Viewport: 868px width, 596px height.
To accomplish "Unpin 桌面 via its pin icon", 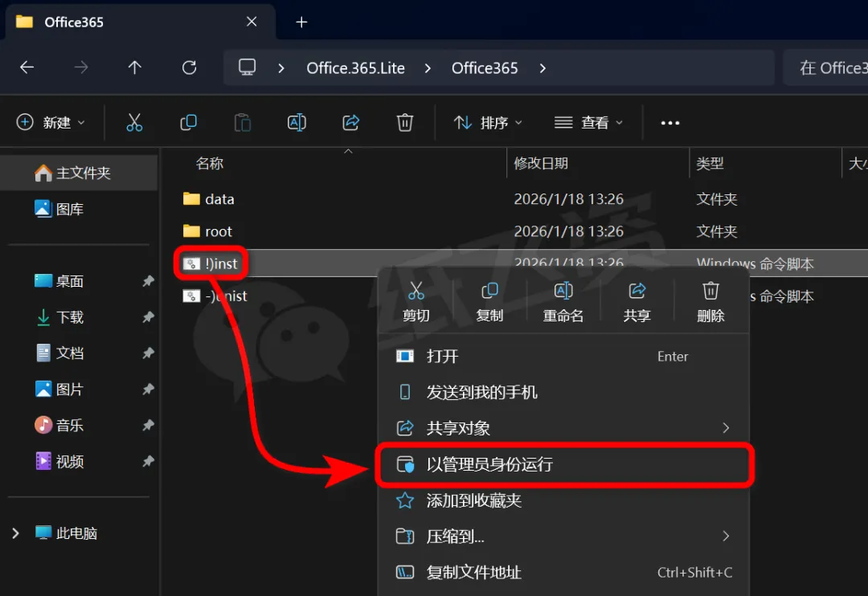I will click(x=148, y=281).
